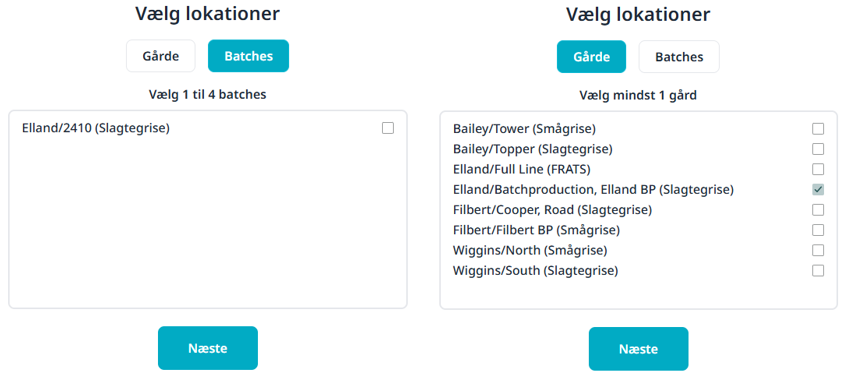Click highlighted Gårde tab in right panel
Viewport: 845px width, 378px height.
[591, 57]
